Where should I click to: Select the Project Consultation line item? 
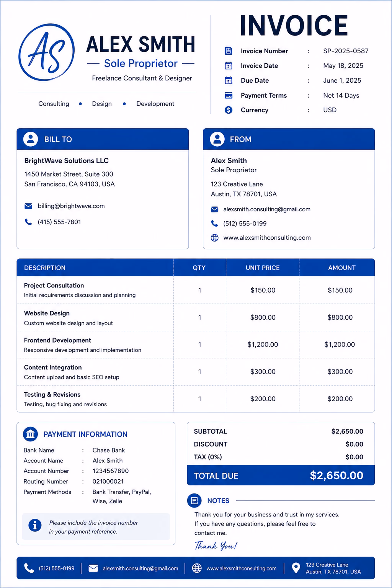[196, 290]
